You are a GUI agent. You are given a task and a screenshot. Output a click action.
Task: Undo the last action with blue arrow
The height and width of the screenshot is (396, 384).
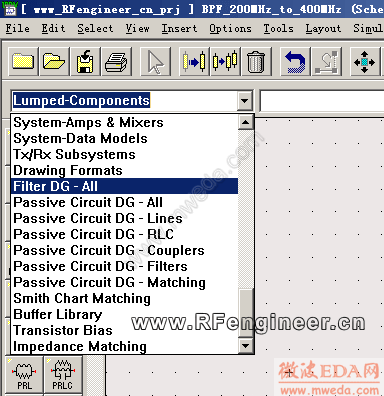pyautogui.click(x=295, y=62)
